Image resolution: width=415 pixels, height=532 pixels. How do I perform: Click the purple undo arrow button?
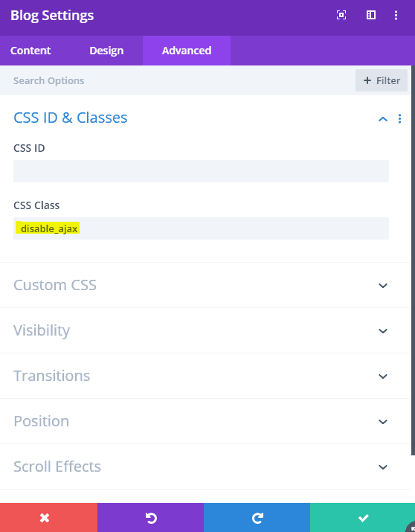[x=150, y=517]
